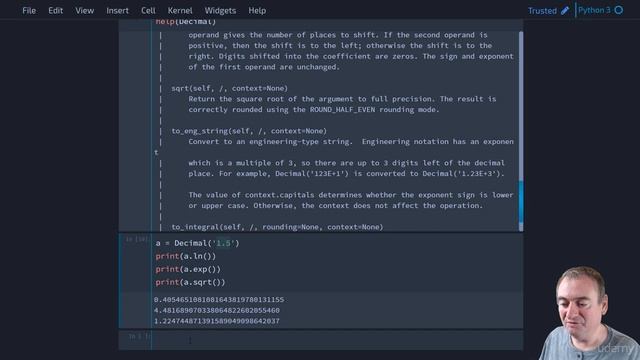The width and height of the screenshot is (640, 360).
Task: Click the to_eng_string(self, /, context=None) line
Action: 249,131
